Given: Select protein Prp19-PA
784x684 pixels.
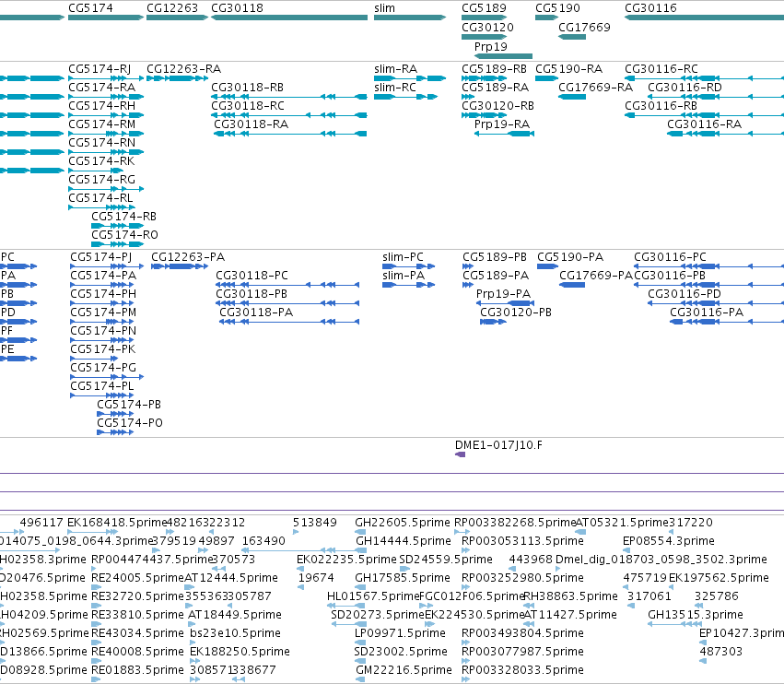Looking at the screenshot, I should click(x=503, y=294).
